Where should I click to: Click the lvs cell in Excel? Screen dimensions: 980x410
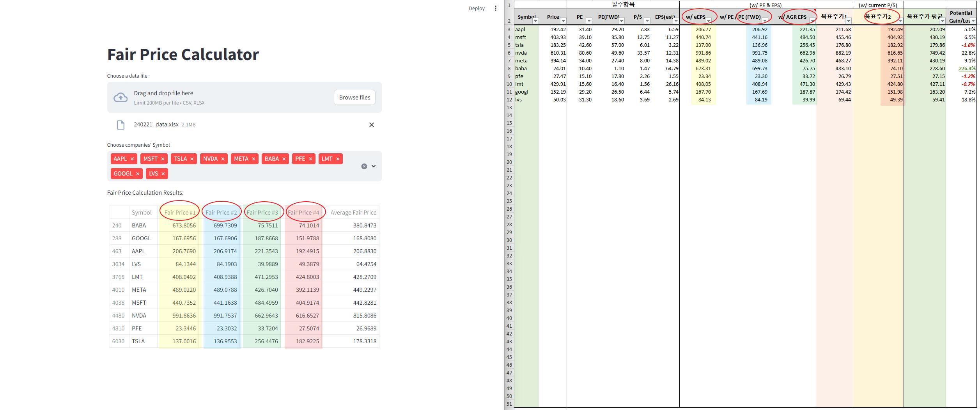(x=526, y=99)
